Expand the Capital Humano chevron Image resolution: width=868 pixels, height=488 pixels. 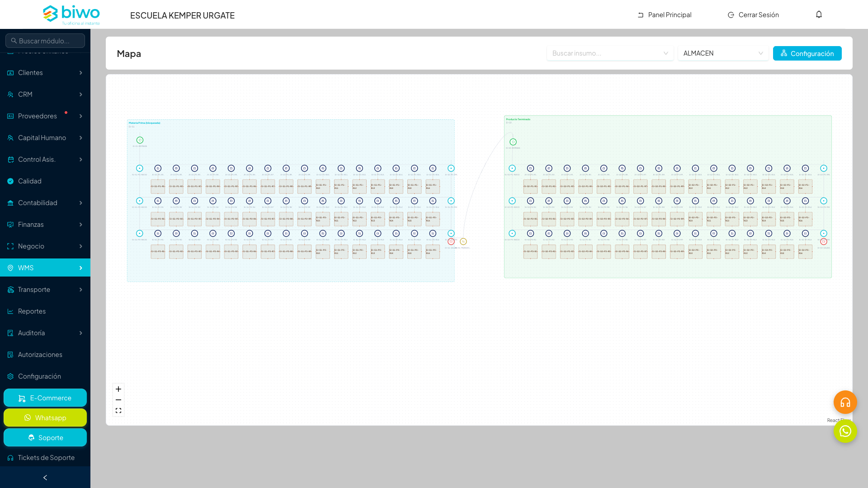click(x=81, y=138)
